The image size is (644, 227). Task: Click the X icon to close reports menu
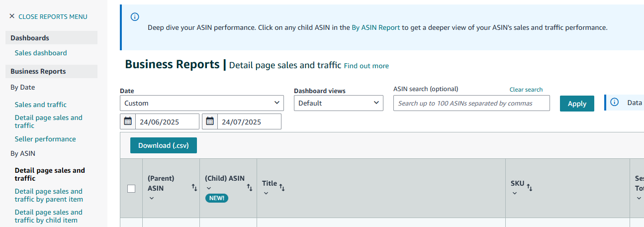coord(12,16)
